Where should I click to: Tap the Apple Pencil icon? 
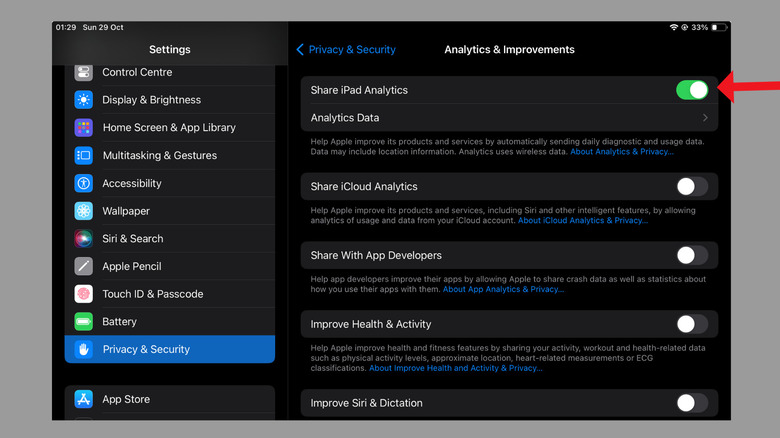(x=84, y=266)
